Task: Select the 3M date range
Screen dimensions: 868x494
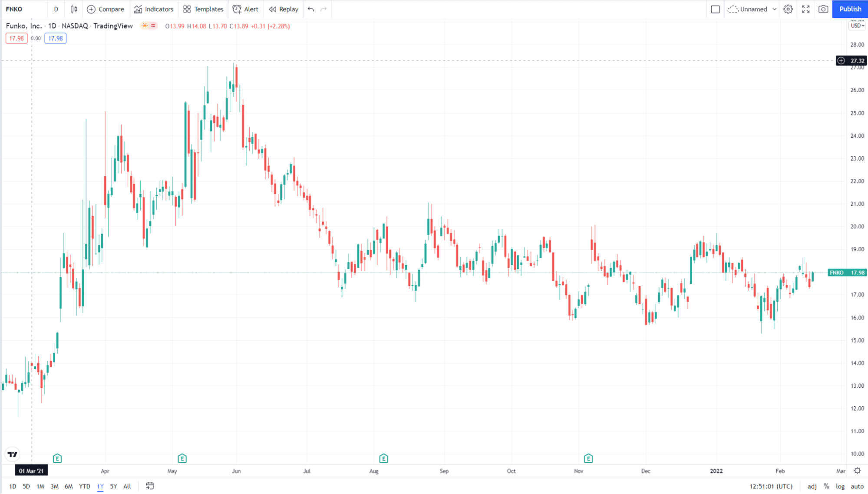Action: [54, 486]
